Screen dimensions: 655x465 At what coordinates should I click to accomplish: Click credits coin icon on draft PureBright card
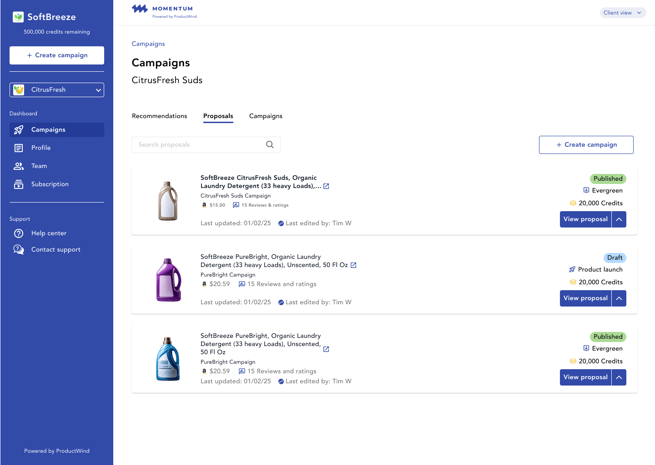pyautogui.click(x=573, y=282)
